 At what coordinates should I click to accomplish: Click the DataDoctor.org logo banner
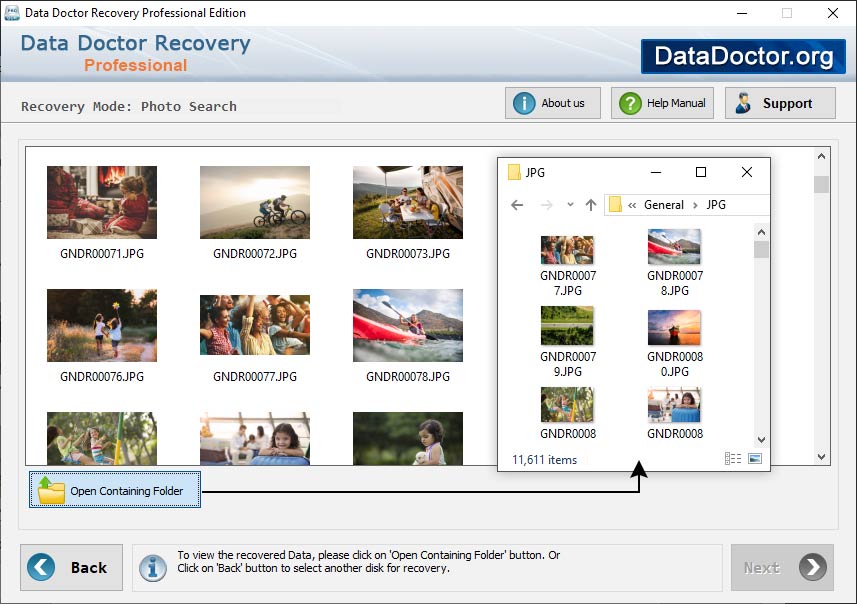click(x=743, y=56)
